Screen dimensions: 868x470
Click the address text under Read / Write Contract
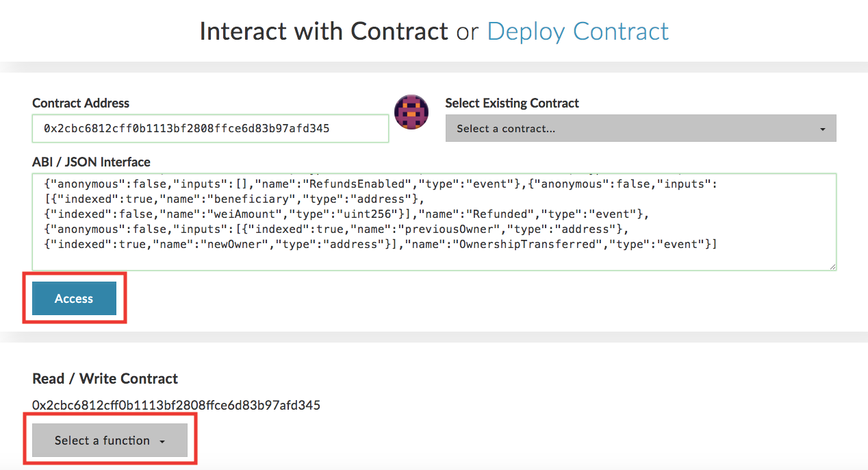176,405
